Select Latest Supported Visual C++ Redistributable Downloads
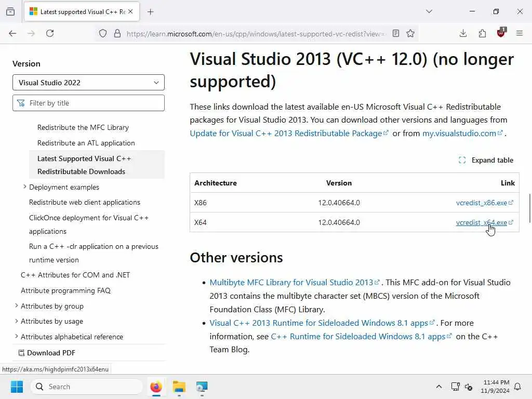The width and height of the screenshot is (532, 399). click(97, 165)
